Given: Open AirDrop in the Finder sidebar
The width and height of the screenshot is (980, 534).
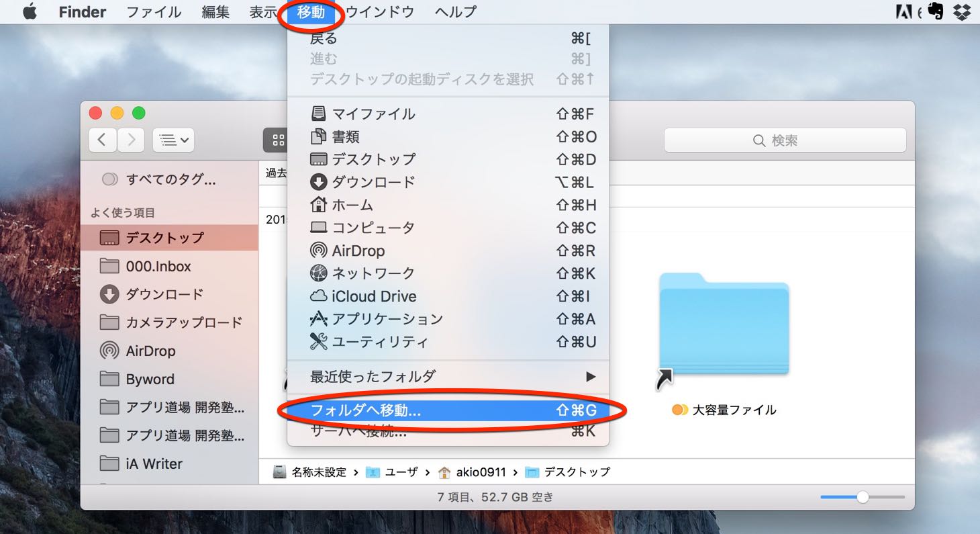Looking at the screenshot, I should tap(169, 351).
